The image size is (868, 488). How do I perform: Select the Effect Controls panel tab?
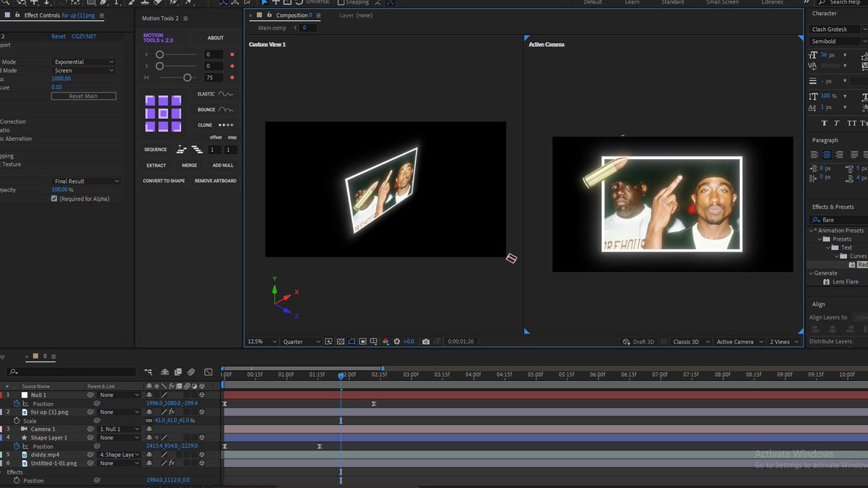42,15
